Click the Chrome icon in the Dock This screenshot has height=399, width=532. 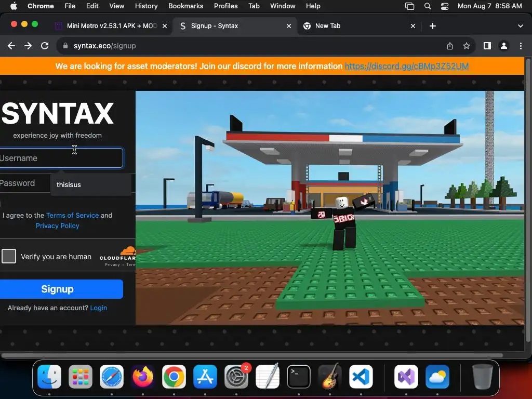pyautogui.click(x=174, y=377)
